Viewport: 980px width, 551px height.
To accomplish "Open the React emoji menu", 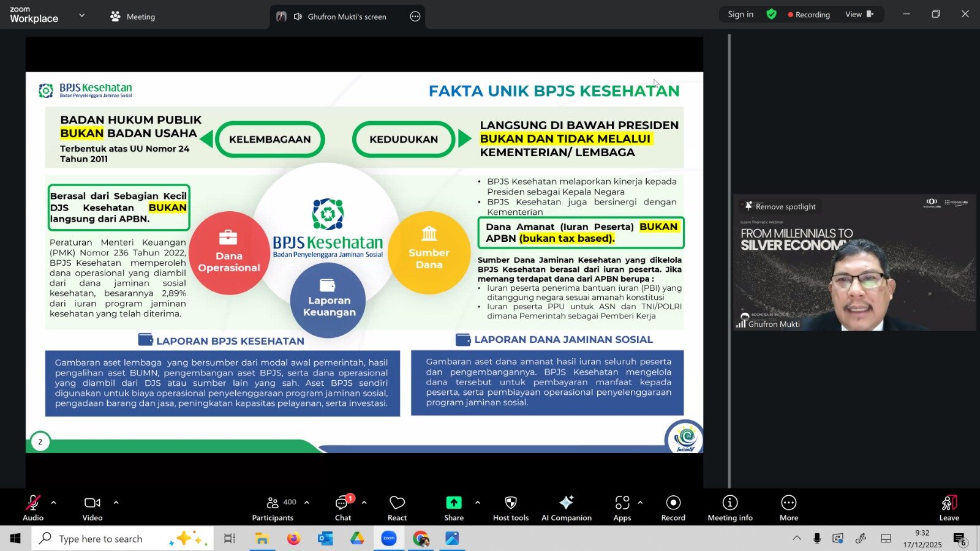I will pos(397,508).
